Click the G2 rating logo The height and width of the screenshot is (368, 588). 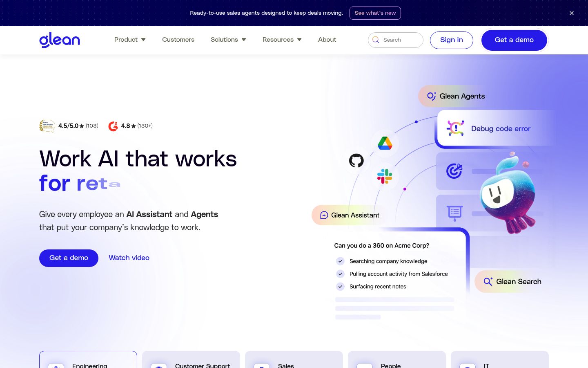pos(113,126)
